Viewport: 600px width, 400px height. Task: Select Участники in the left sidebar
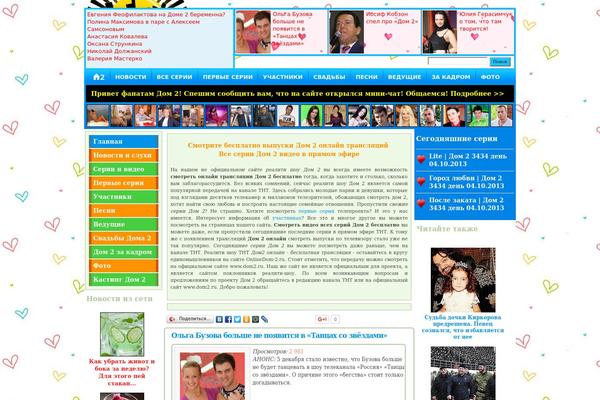pos(124,197)
